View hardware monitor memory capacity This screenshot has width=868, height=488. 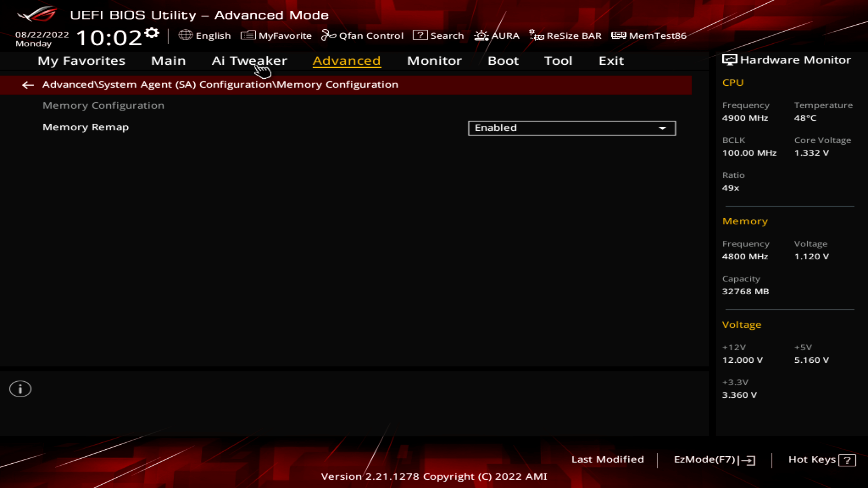(x=745, y=291)
